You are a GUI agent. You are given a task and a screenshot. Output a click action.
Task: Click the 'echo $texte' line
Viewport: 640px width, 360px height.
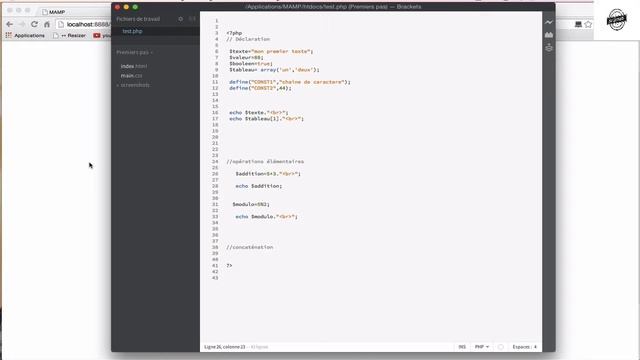[259, 113]
